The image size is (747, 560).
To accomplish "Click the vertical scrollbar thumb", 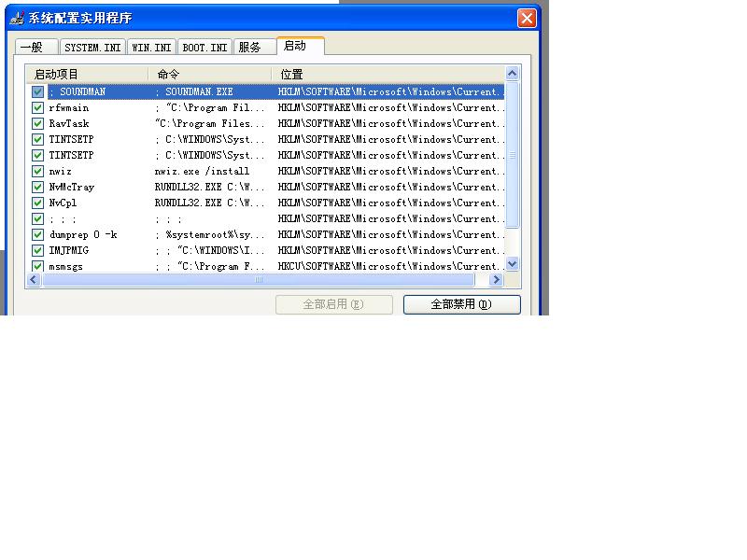I will point(512,155).
